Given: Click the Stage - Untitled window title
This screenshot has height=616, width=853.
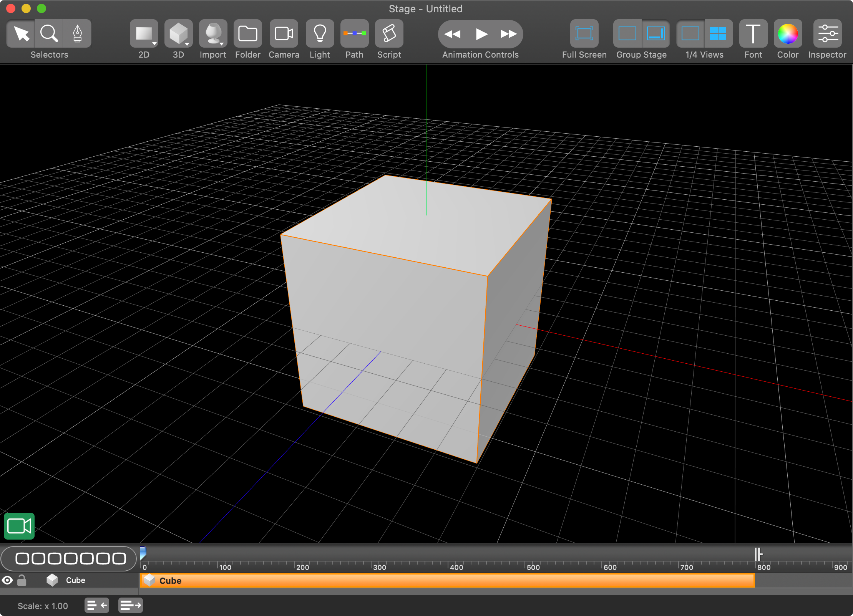Looking at the screenshot, I should (x=426, y=8).
